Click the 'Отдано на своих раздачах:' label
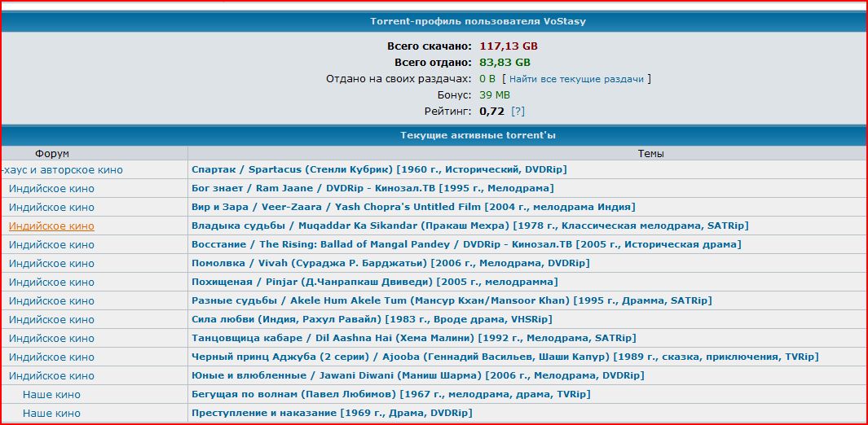 pyautogui.click(x=399, y=79)
